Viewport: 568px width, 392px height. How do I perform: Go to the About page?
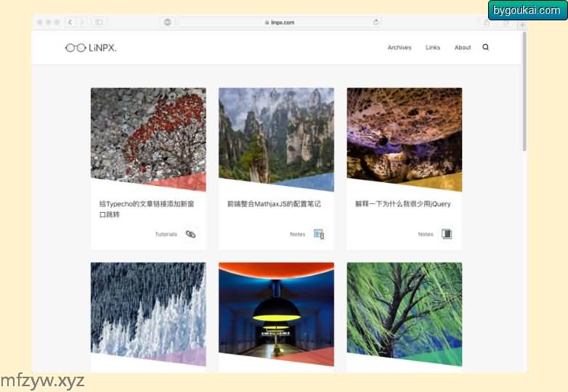coord(463,48)
